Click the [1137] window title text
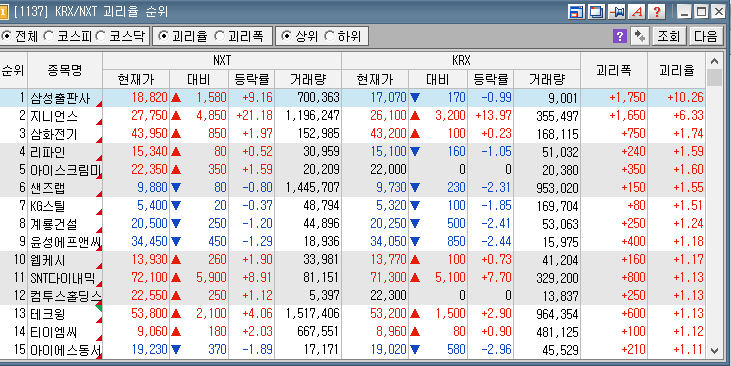Screen dimensions: 731x366 pyautogui.click(x=91, y=12)
